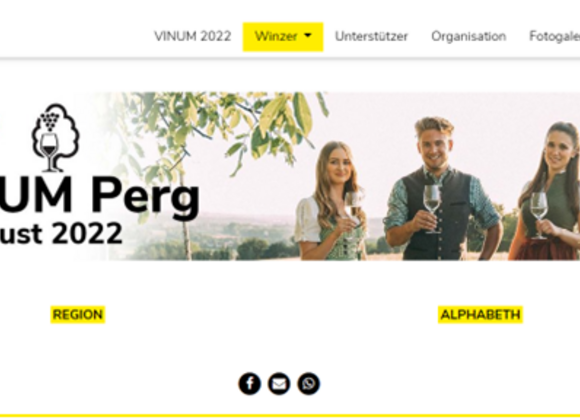
Task: Select the ALPHABETH sorting link
Action: click(x=480, y=315)
